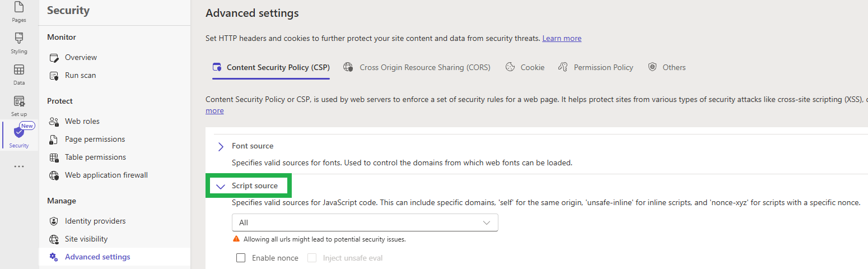Enable the nonce checkbox
This screenshot has width=868, height=269.
coord(241,258)
